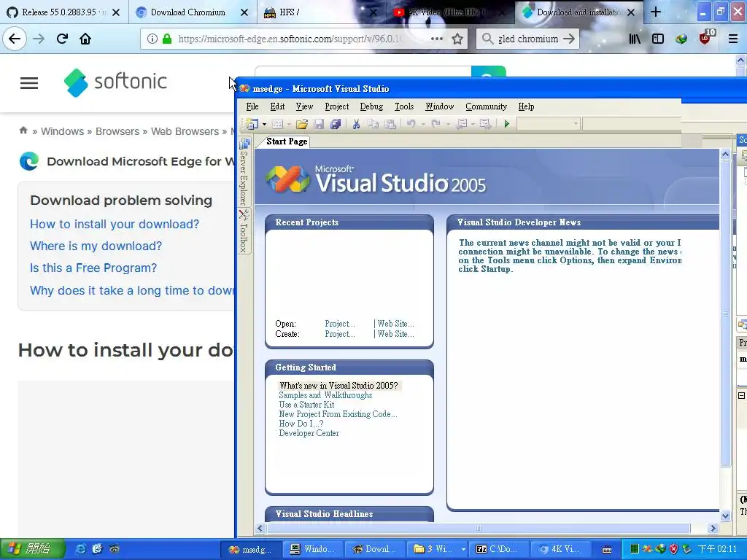
Task: Open Samples and Walkthroughs link
Action: pyautogui.click(x=325, y=395)
